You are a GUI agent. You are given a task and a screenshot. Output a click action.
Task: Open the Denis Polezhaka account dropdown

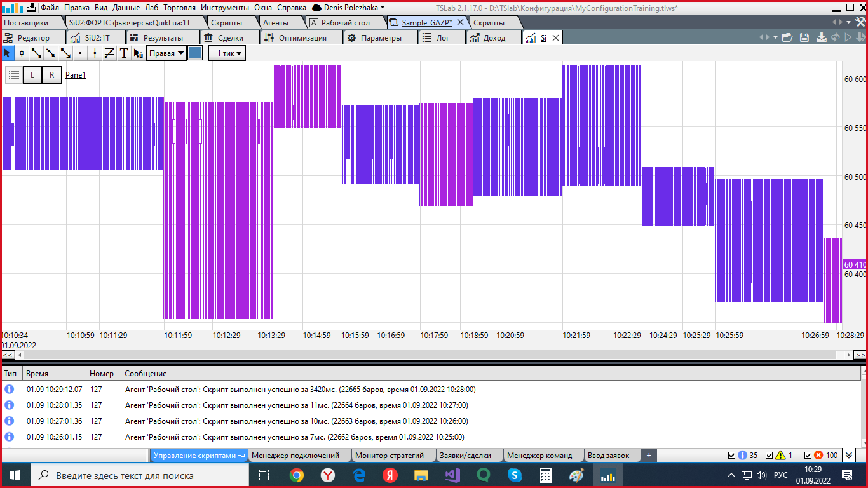pyautogui.click(x=348, y=8)
